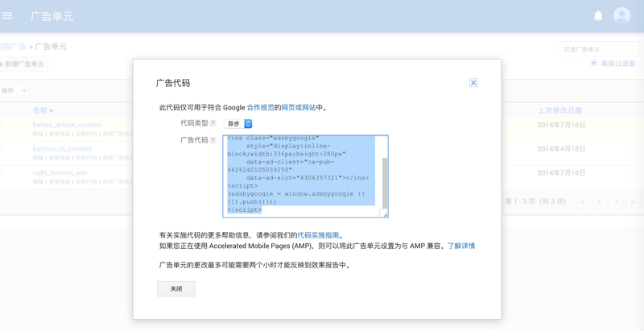Open the 网页或网站 link
This screenshot has height=331, width=644.
[x=299, y=108]
